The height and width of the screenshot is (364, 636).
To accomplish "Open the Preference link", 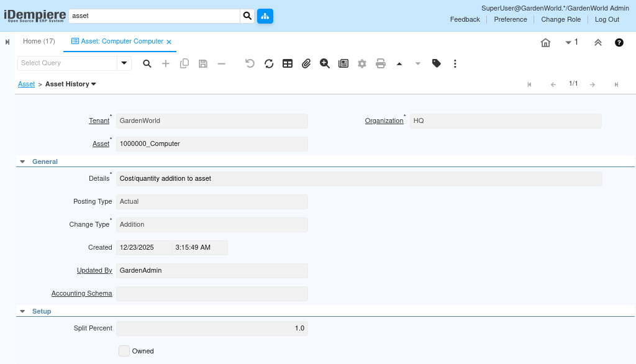I will pyautogui.click(x=511, y=19).
